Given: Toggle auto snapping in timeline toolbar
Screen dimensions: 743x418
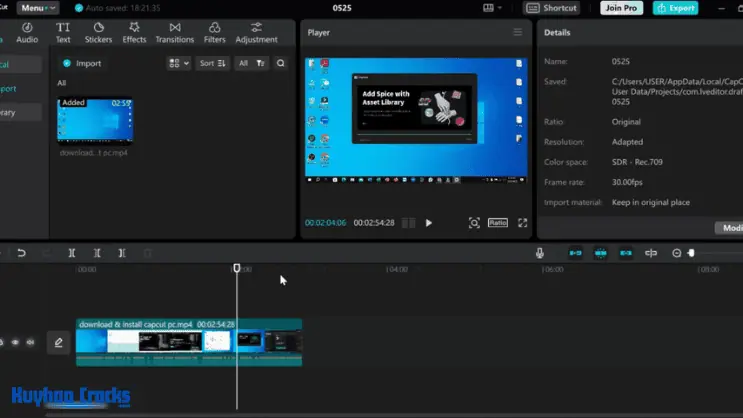Looking at the screenshot, I should click(600, 253).
